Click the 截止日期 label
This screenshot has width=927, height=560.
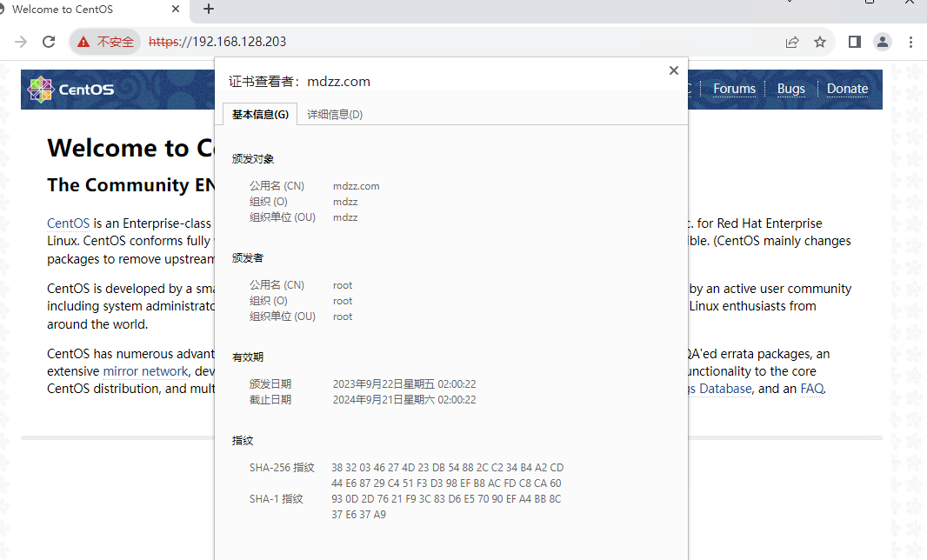coord(270,400)
